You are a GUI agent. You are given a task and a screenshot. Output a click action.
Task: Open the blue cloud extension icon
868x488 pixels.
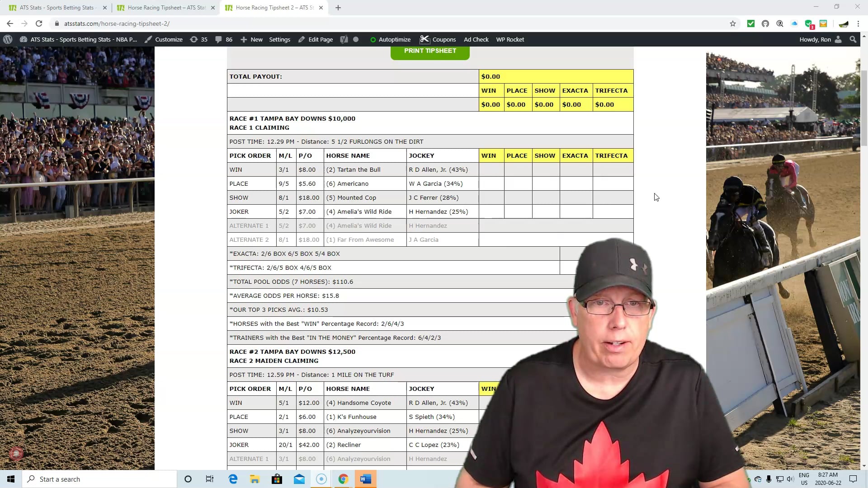point(794,23)
